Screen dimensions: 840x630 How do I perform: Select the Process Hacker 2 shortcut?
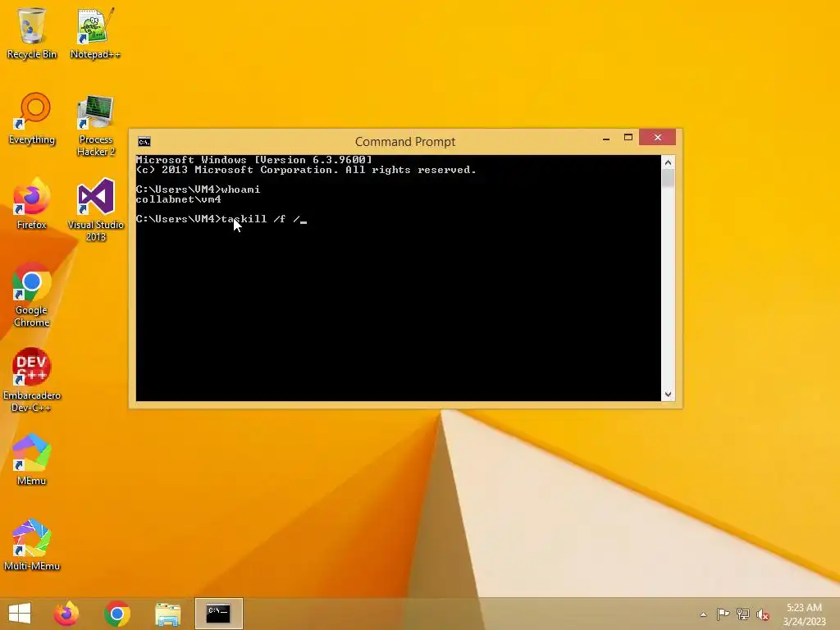tap(95, 126)
